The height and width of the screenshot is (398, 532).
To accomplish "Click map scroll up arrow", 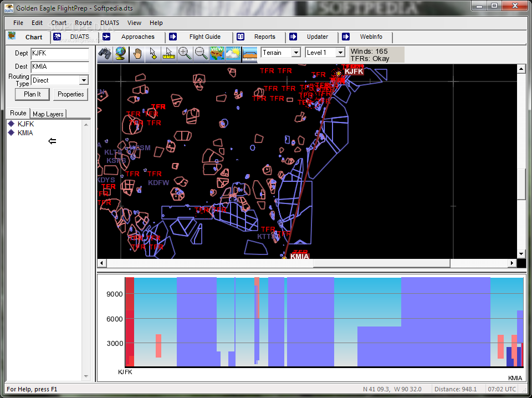I will point(521,69).
